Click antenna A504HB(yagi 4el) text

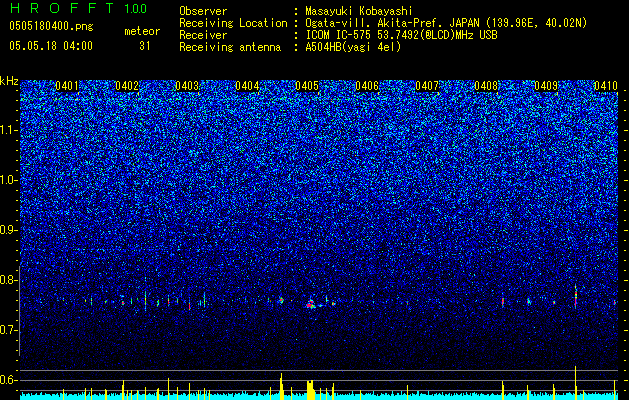[x=353, y=47]
